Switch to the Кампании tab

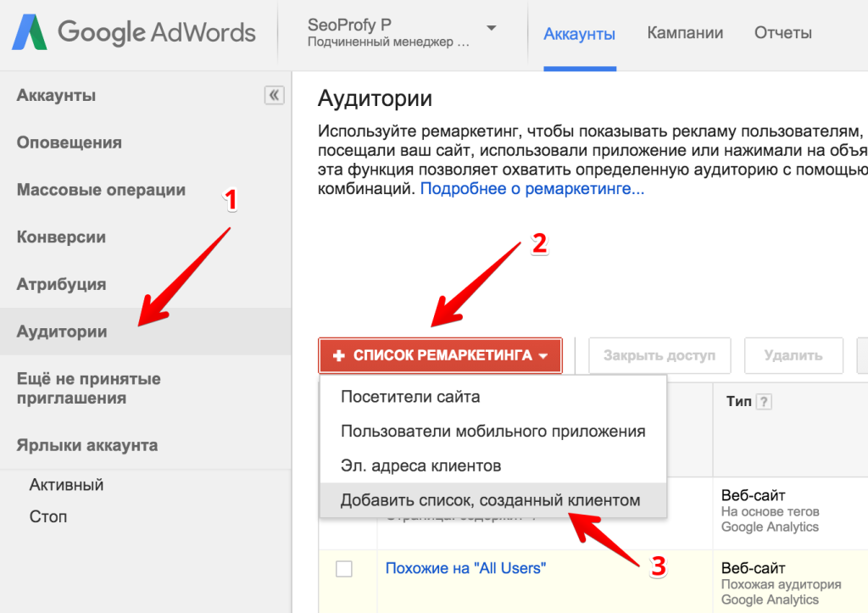(x=685, y=33)
